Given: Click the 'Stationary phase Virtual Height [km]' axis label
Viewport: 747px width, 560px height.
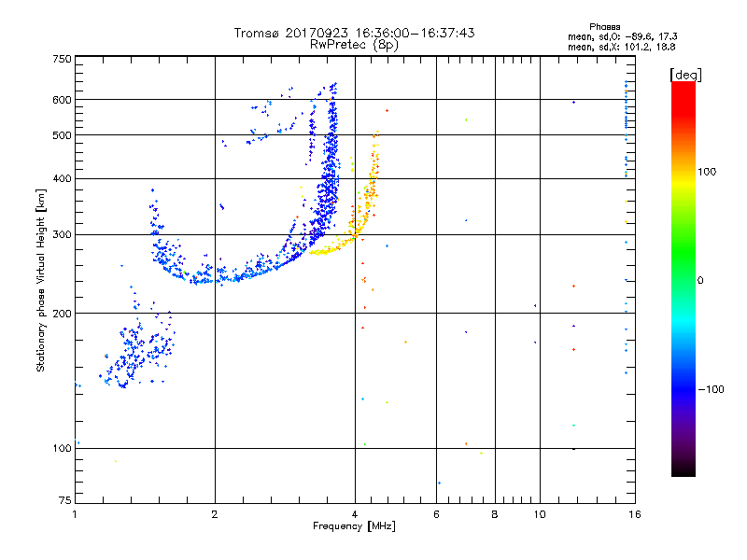Looking at the screenshot, I should click(x=41, y=280).
